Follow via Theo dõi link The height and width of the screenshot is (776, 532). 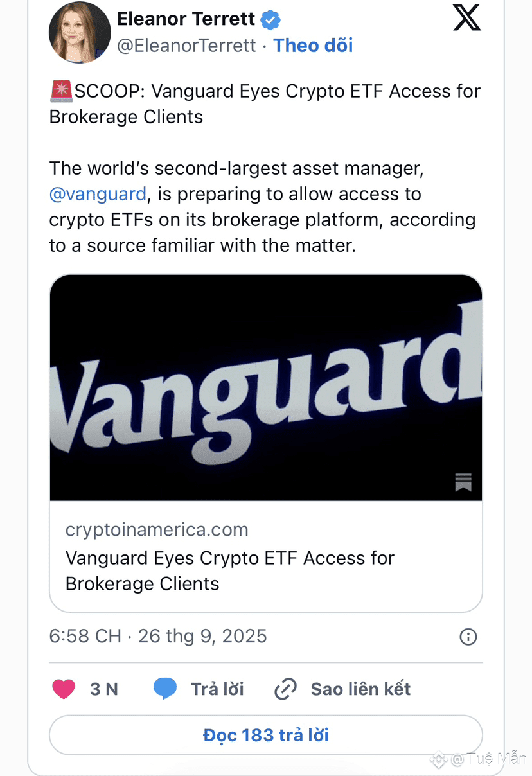(314, 46)
